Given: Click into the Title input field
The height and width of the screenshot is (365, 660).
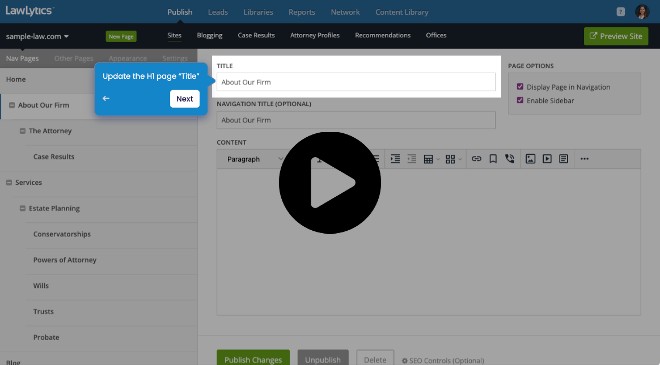Looking at the screenshot, I should tap(356, 82).
